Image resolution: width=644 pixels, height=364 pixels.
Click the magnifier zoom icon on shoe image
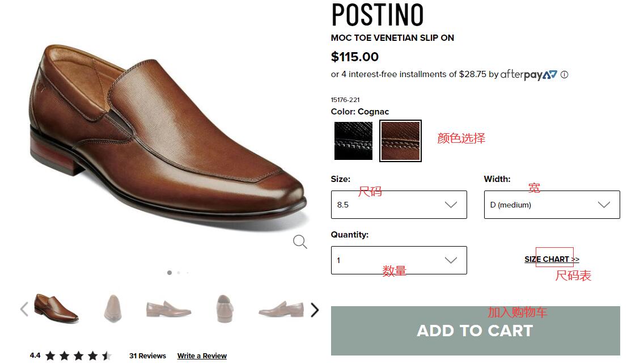coord(300,242)
